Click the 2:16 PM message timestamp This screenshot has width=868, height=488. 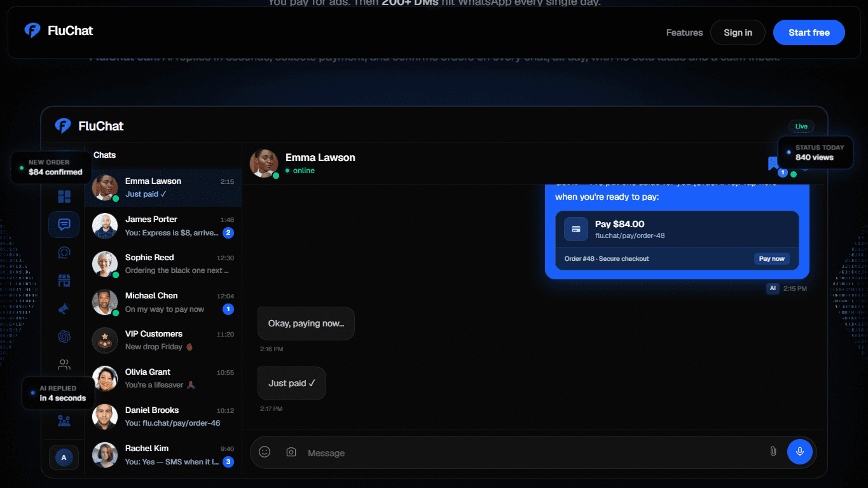tap(272, 349)
